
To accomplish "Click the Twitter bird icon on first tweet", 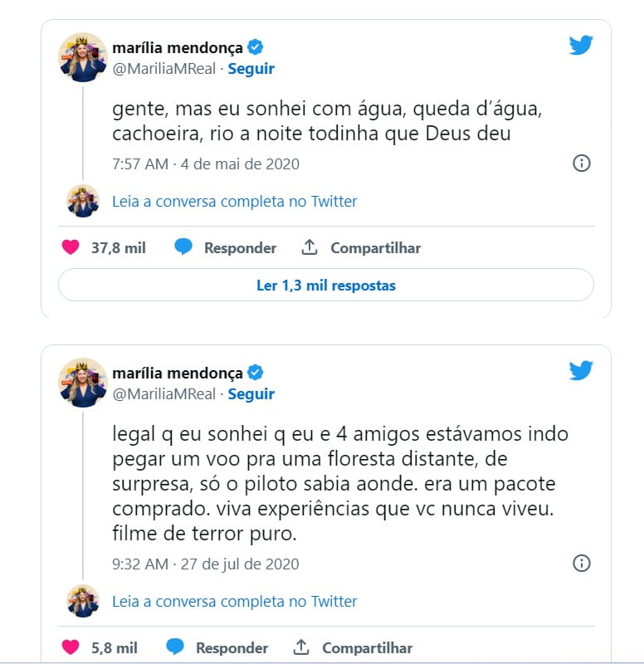I will (x=581, y=46).
